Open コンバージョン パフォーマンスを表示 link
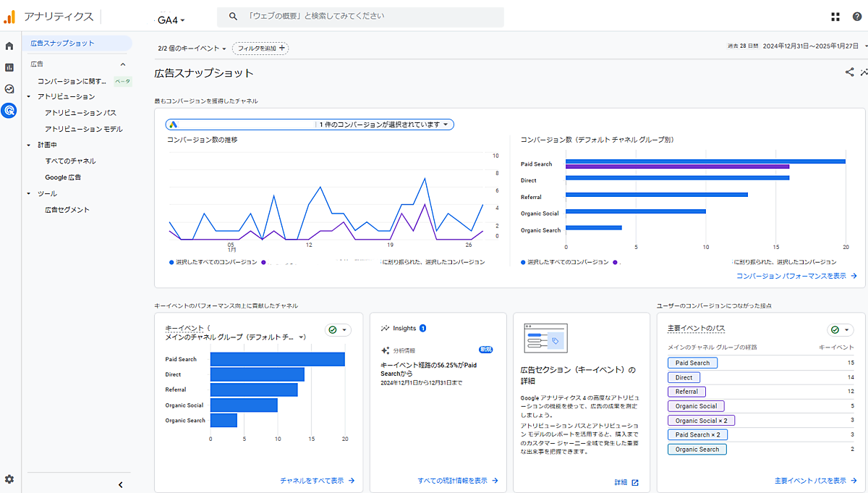868x493 pixels. [796, 276]
